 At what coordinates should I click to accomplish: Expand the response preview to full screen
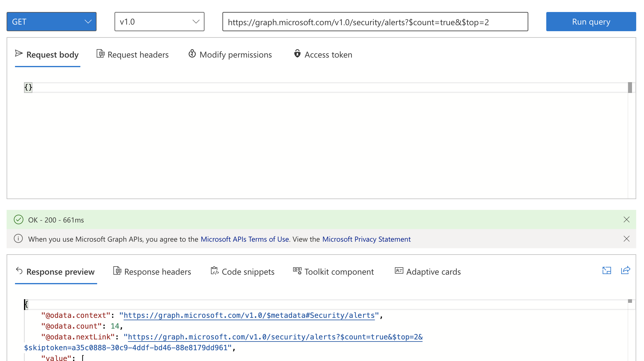(x=607, y=271)
